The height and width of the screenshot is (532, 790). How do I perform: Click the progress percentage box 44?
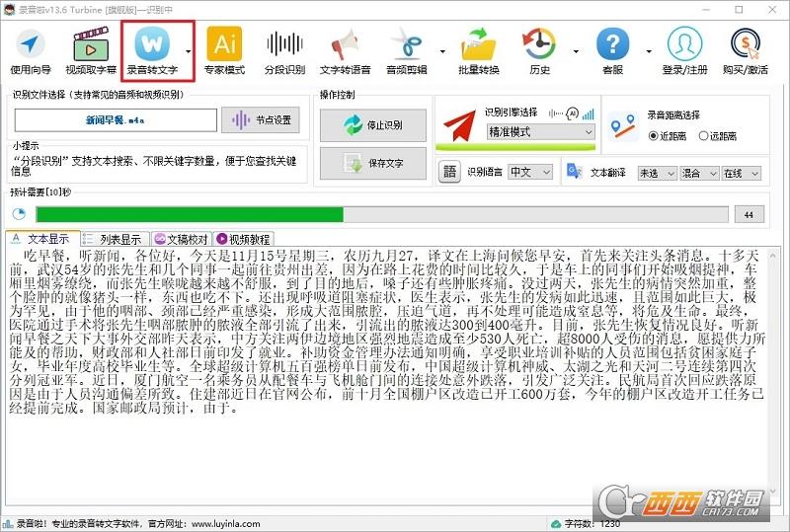pos(749,214)
